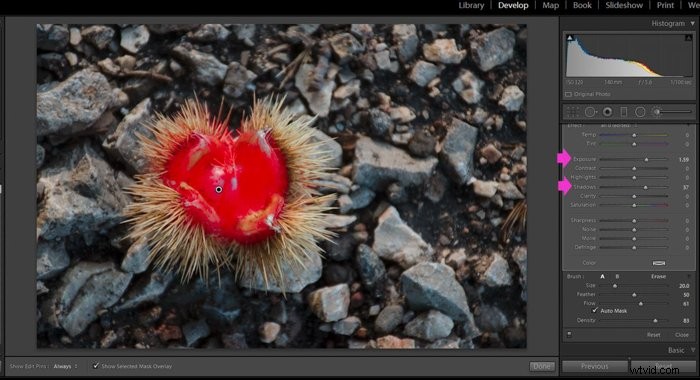
Task: Click the tool strip amount slider knob
Action: point(657,112)
